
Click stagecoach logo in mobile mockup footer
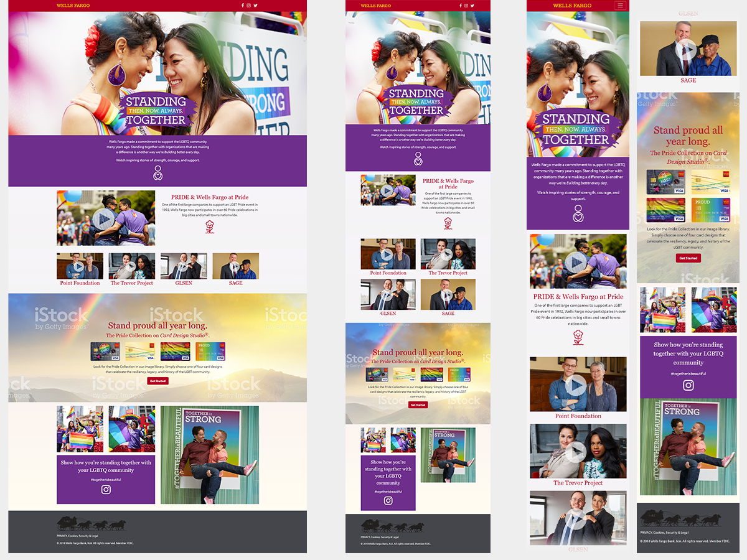[681, 518]
